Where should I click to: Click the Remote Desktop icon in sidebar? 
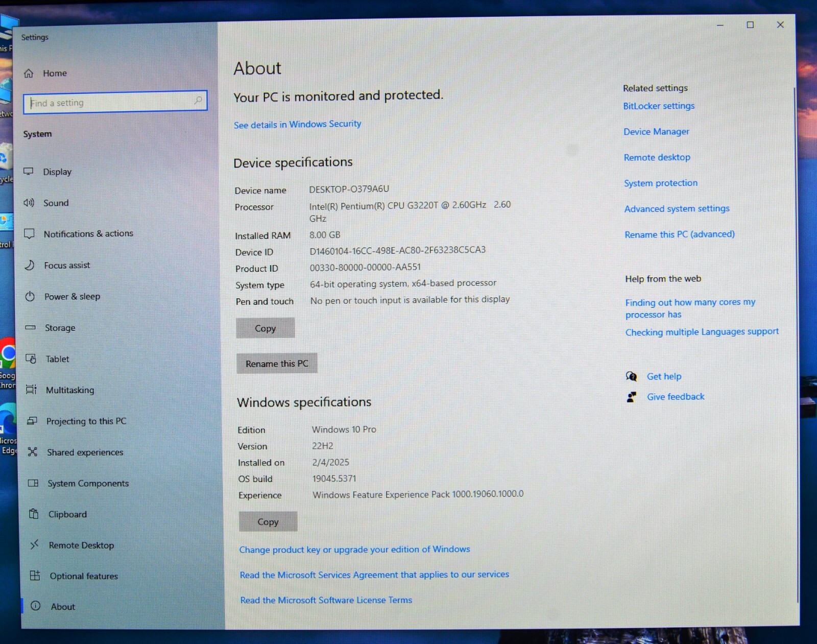coord(34,545)
